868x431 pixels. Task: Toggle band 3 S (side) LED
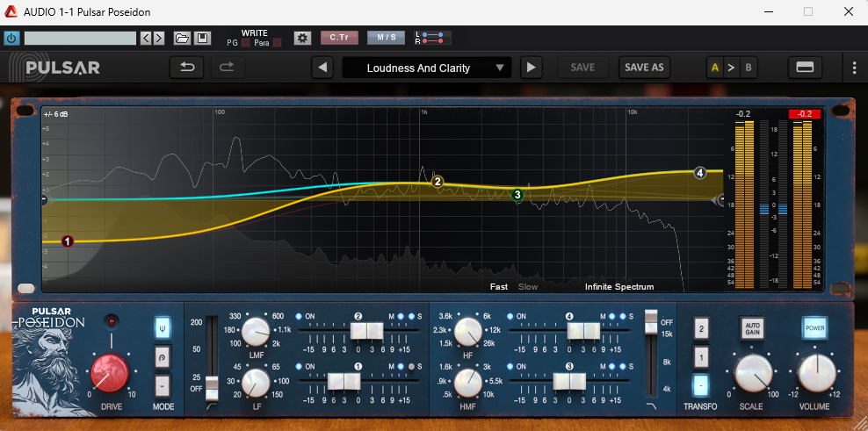(x=623, y=366)
